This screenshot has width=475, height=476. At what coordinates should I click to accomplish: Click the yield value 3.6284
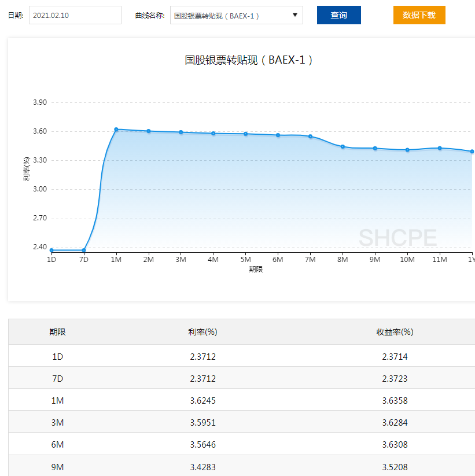pos(395,423)
